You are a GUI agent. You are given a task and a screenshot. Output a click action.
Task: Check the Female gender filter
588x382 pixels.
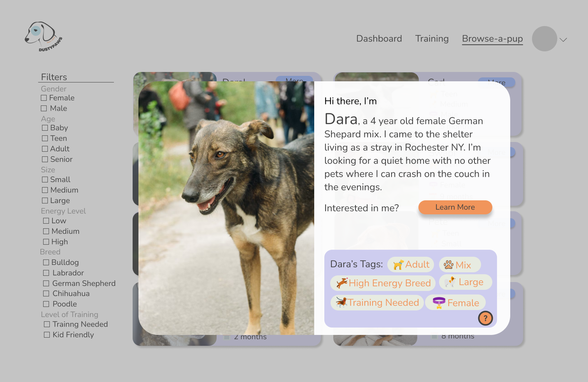[x=44, y=98]
